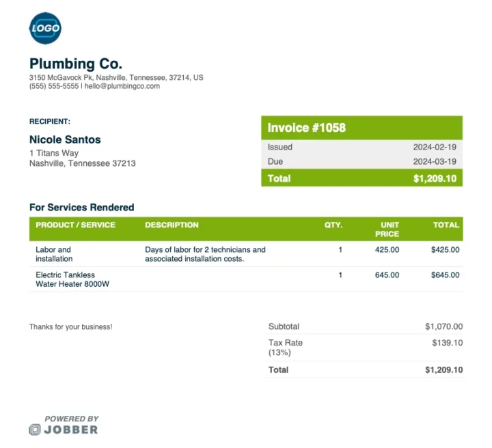Click the PRODUCT / SERVICE column header
The width and height of the screenshot is (492, 448).
point(75,225)
